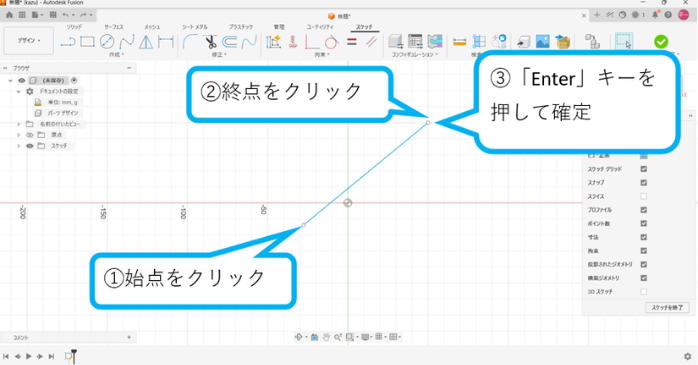Switch to the サーフェス tab

click(114, 27)
